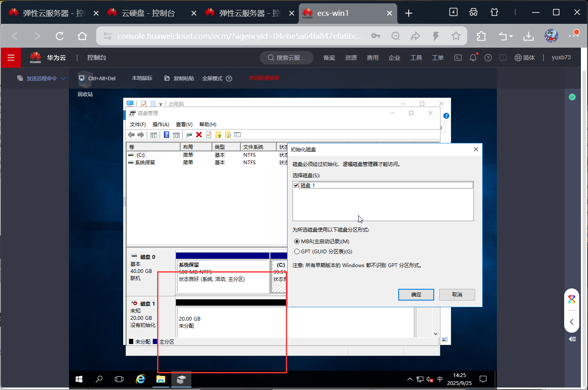Viewport: 588px width, 390px height.
Task: Go to browser home page
Action: point(82,36)
